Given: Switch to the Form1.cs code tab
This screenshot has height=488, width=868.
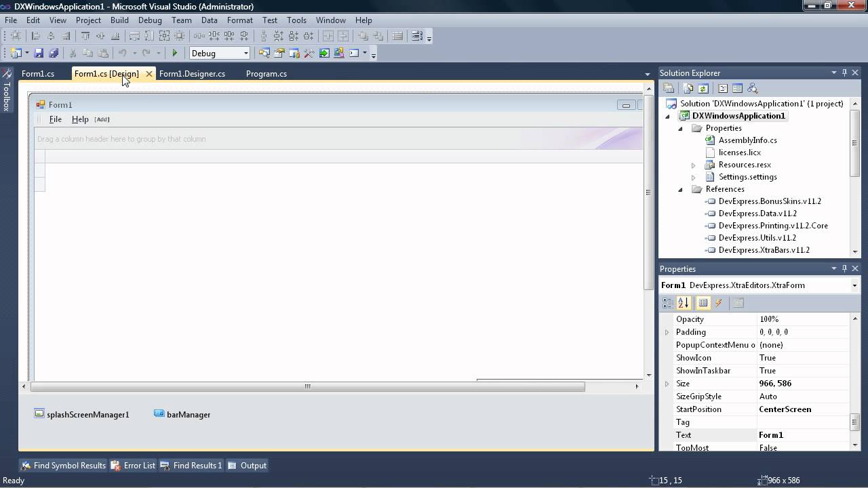Looking at the screenshot, I should [38, 74].
